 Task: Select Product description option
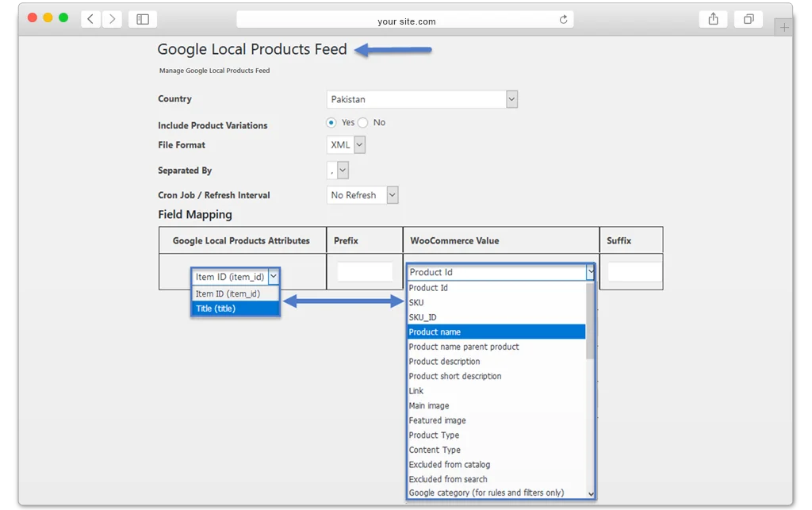[x=496, y=362]
